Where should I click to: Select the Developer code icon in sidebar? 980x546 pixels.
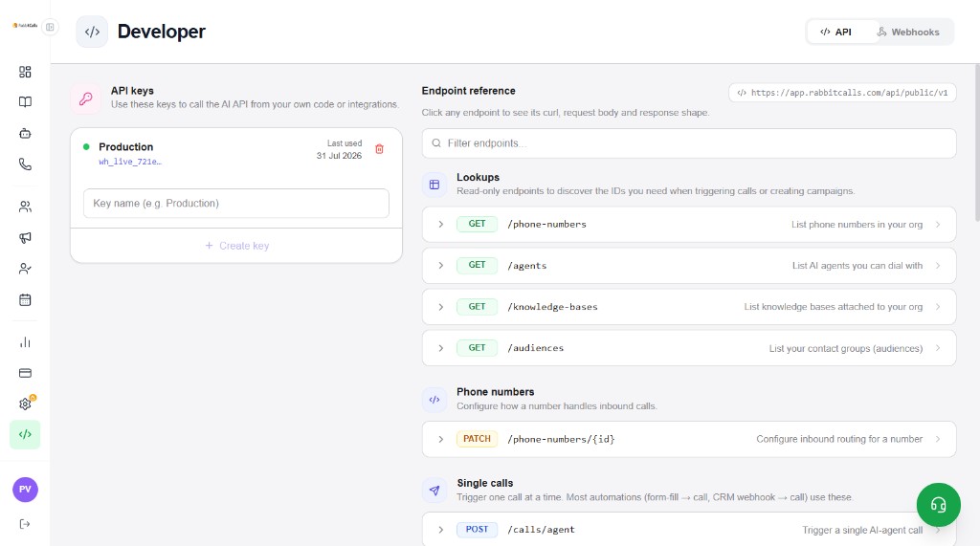point(25,434)
